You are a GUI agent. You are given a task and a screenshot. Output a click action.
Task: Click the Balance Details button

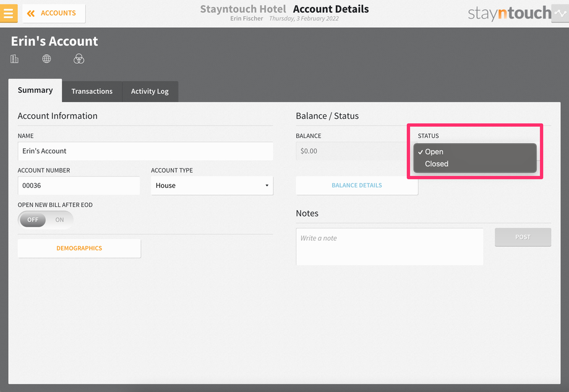(x=357, y=185)
